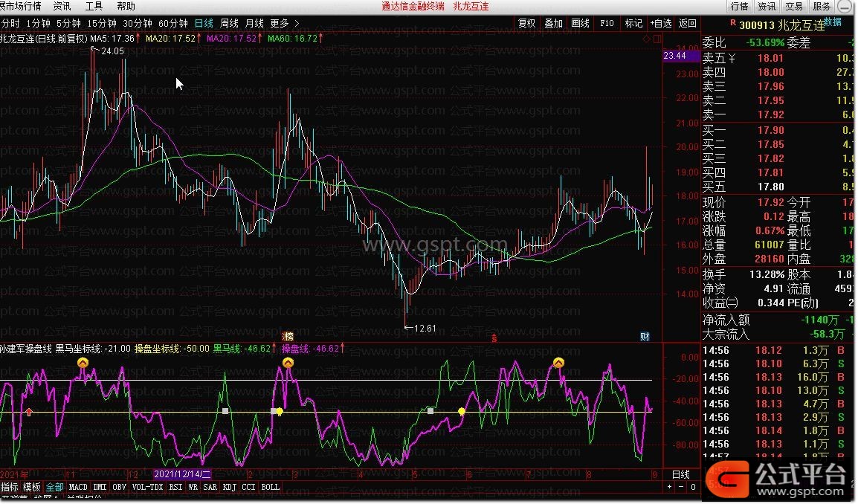
Task: Click the minus zoom button under the price axis
Action: pyautogui.click(x=681, y=487)
